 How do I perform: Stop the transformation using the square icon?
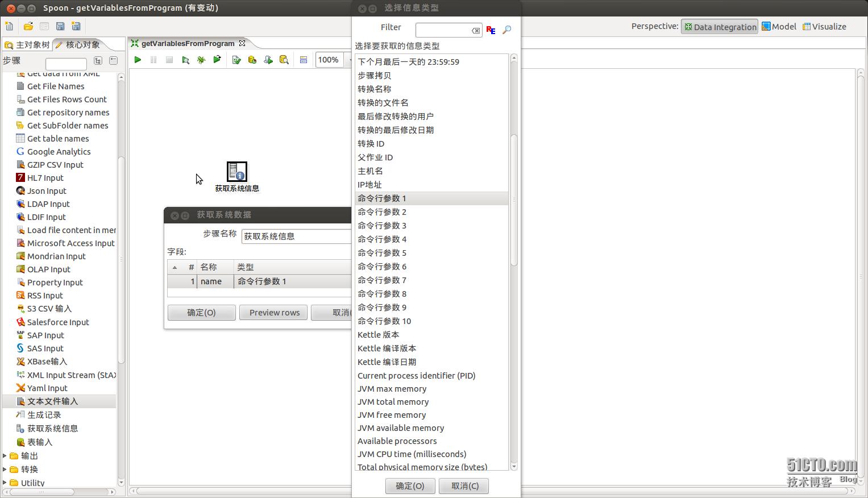pyautogui.click(x=169, y=60)
